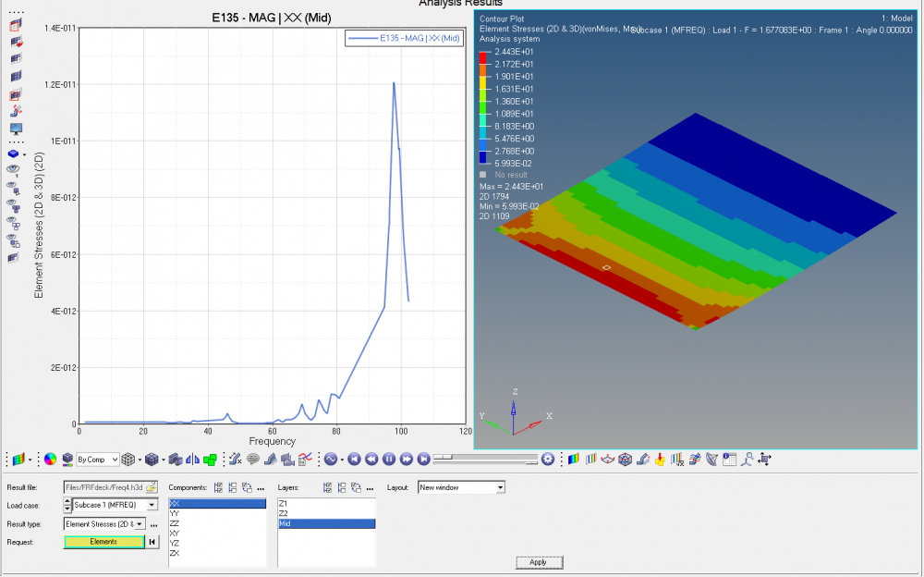Open the By Comp color mode dropdown
Viewport: 924px width, 577px height.
97,459
